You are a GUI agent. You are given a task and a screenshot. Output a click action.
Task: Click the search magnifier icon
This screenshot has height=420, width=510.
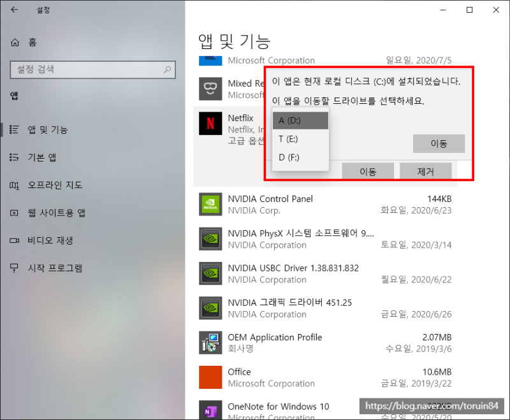167,69
